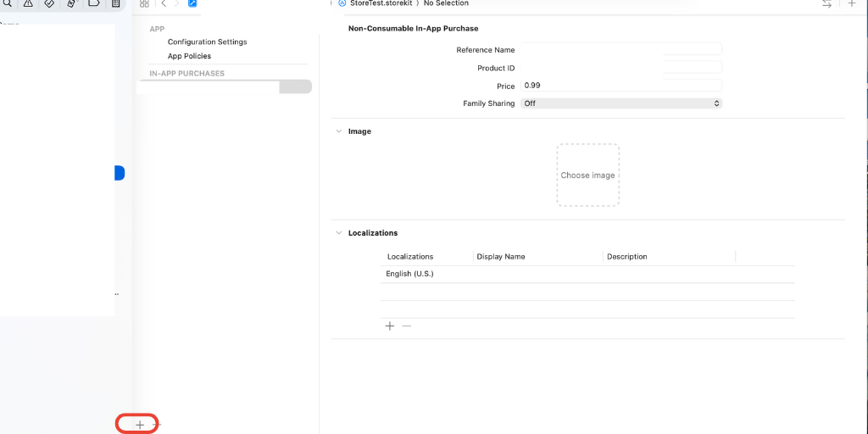Screen dimensions: 868x434
Task: Click the Choose image placeholder
Action: pyautogui.click(x=587, y=175)
